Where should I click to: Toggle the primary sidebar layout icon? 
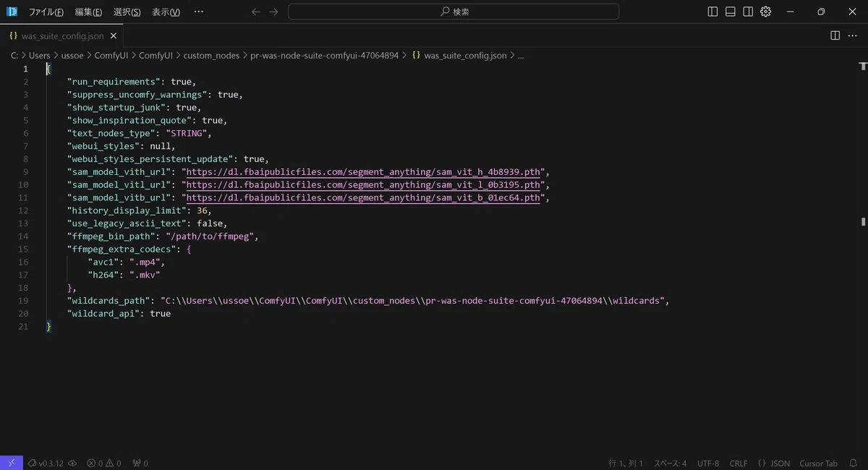(x=713, y=12)
